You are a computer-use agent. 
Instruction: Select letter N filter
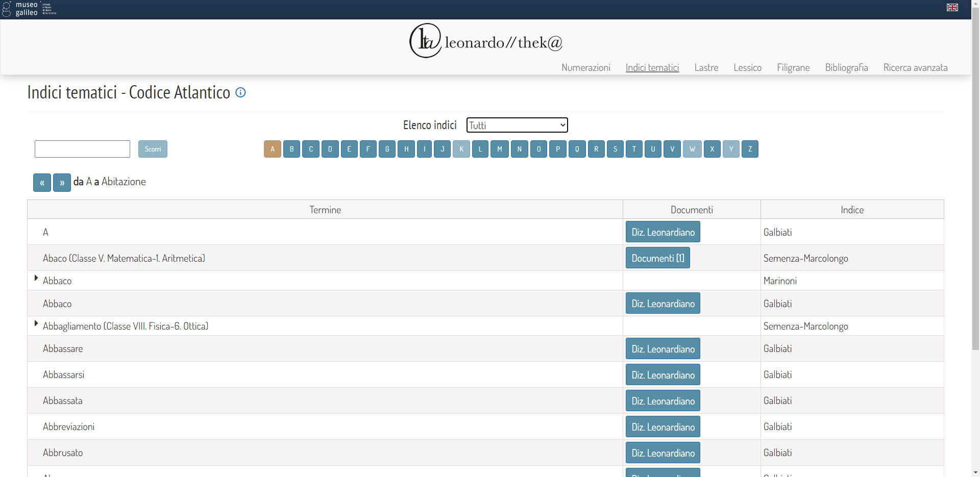(520, 149)
